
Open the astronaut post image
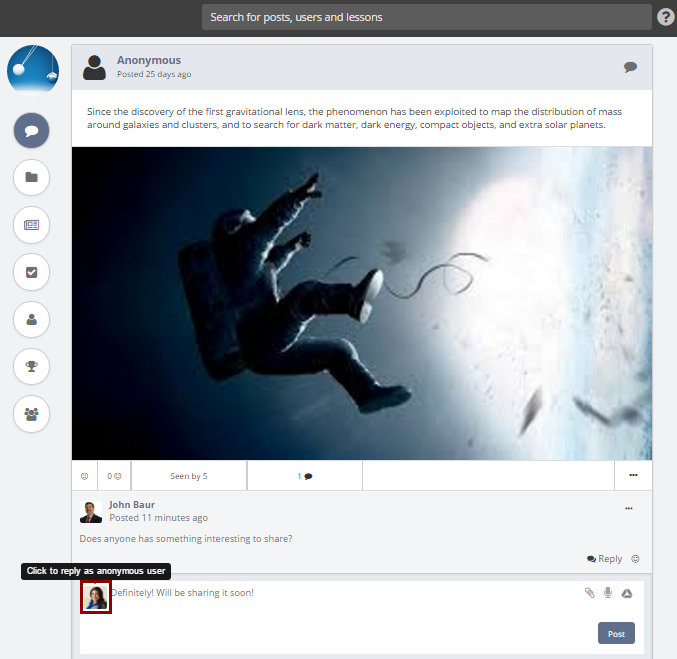coord(362,303)
